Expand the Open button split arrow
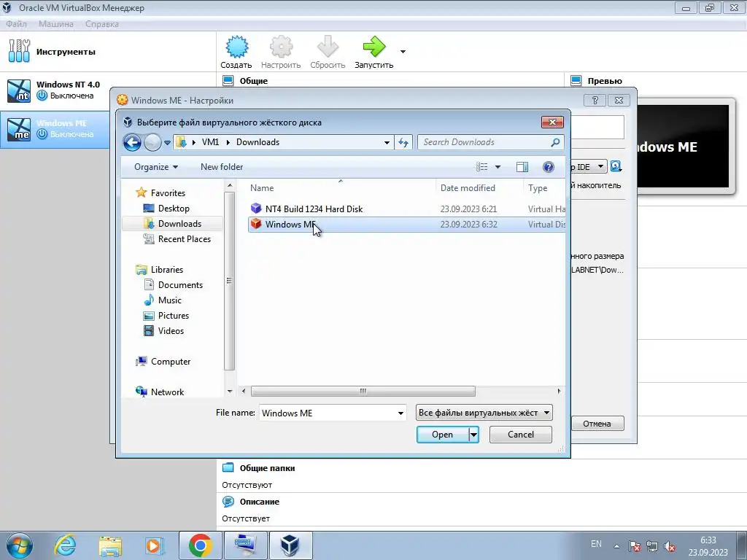Image resolution: width=747 pixels, height=560 pixels. point(473,435)
